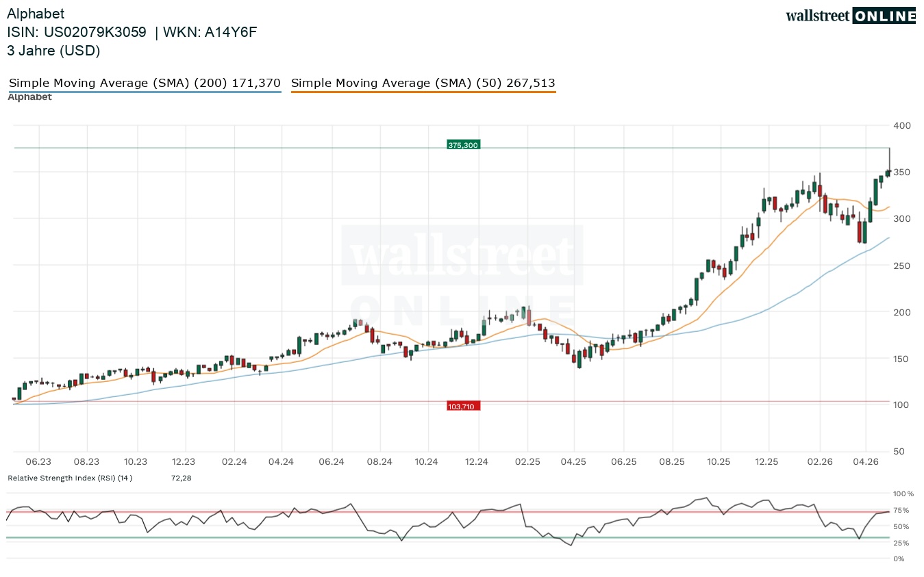Click the RSI 25% axis label
Image resolution: width=924 pixels, height=577 pixels.
[901, 543]
